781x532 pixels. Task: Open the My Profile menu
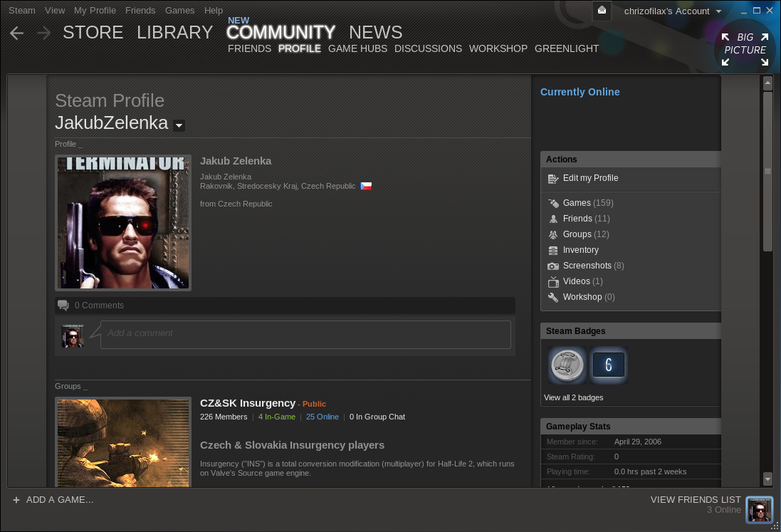tap(95, 11)
